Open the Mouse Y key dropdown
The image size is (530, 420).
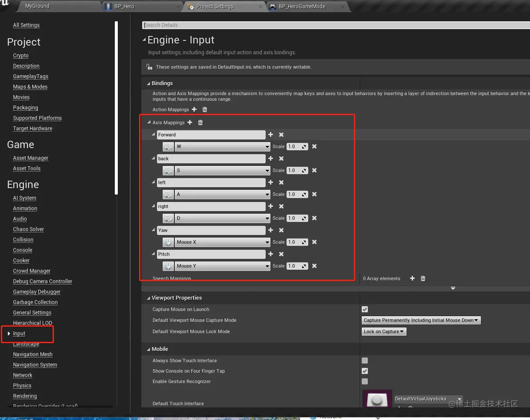tap(223, 266)
